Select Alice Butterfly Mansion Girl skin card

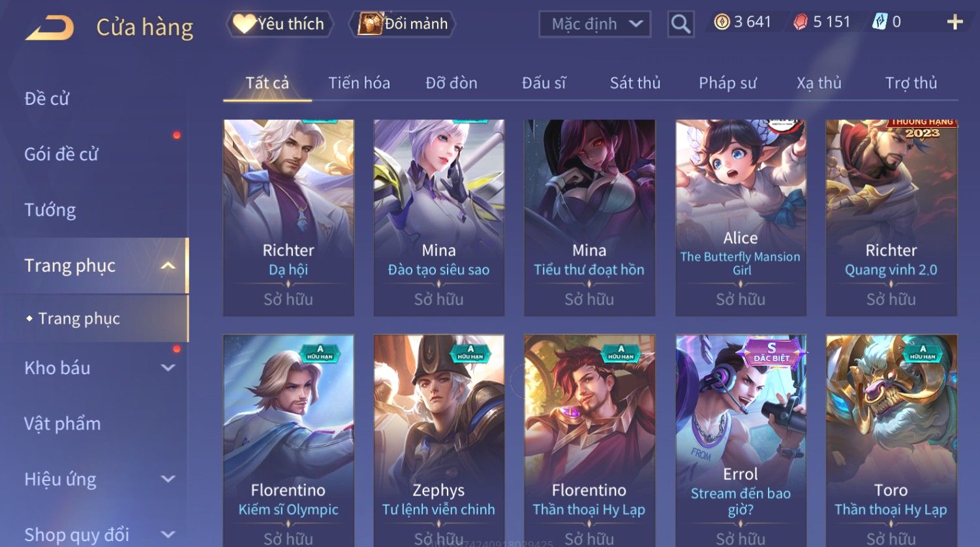741,218
